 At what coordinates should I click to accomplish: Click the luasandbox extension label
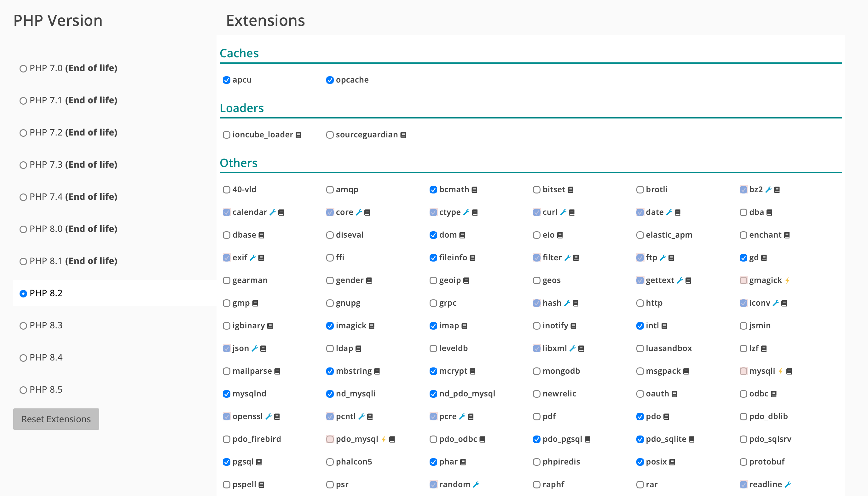(x=669, y=349)
